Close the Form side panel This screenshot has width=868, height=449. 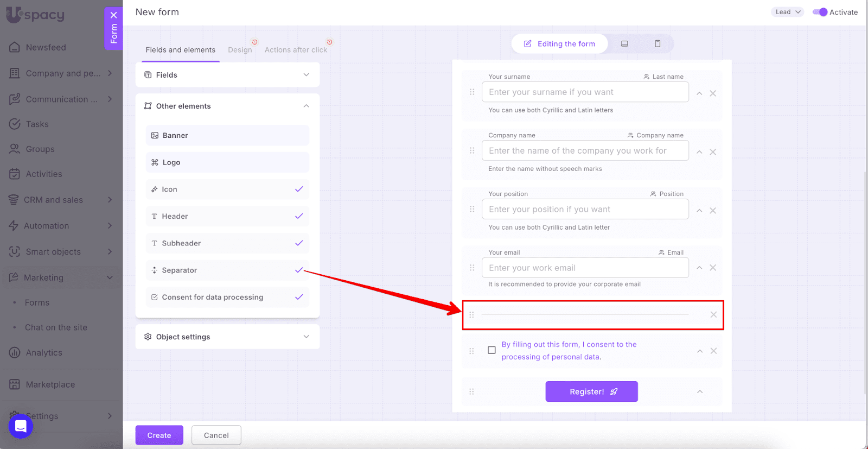(x=113, y=15)
